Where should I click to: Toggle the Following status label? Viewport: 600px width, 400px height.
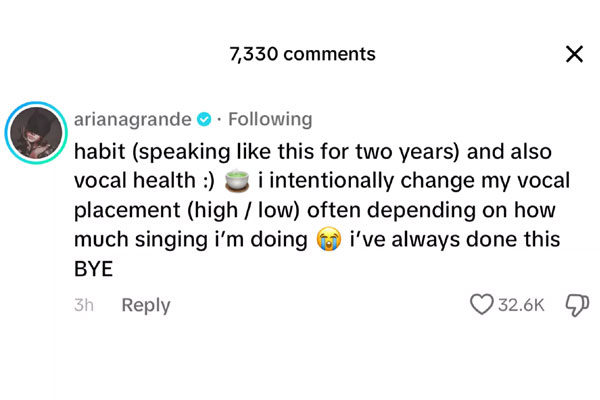[x=270, y=119]
